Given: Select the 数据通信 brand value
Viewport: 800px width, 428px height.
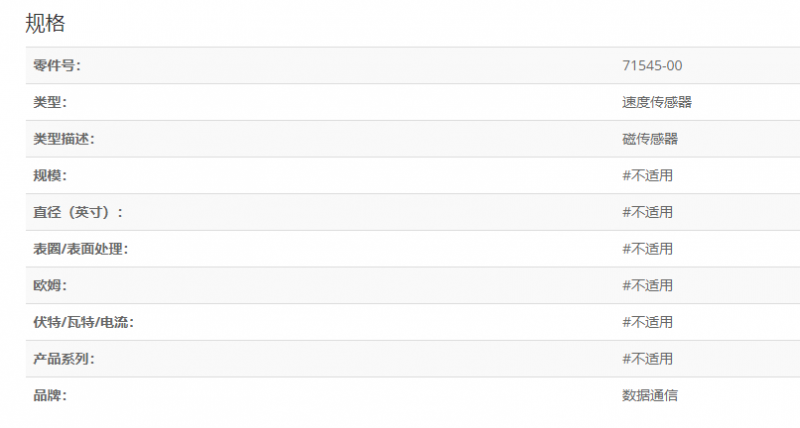Looking at the screenshot, I should (650, 396).
